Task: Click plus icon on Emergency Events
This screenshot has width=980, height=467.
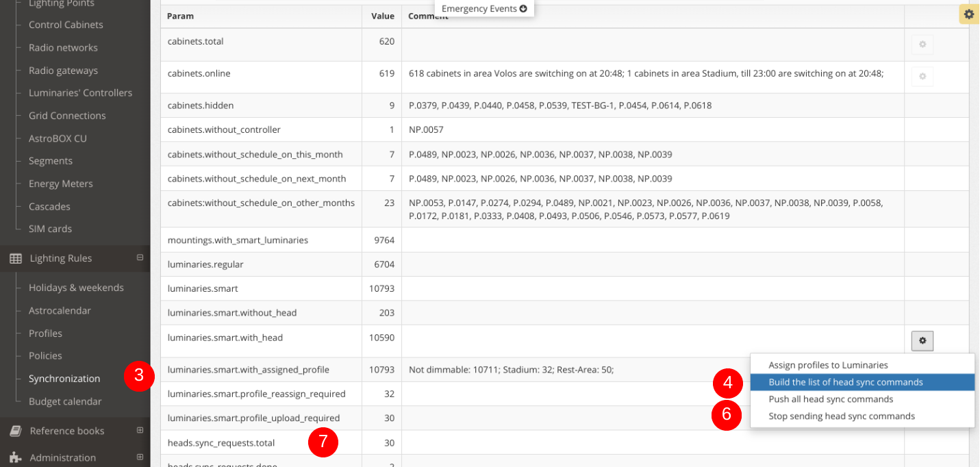Action: (523, 9)
